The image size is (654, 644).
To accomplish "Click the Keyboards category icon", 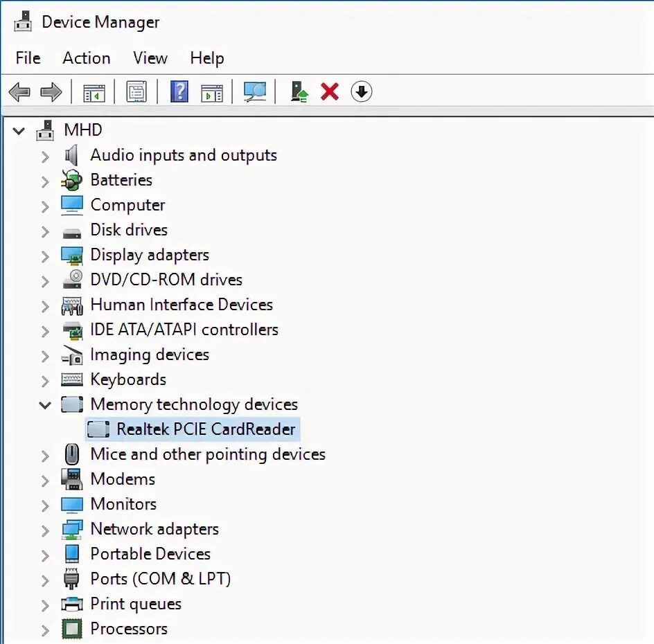I will (x=72, y=379).
